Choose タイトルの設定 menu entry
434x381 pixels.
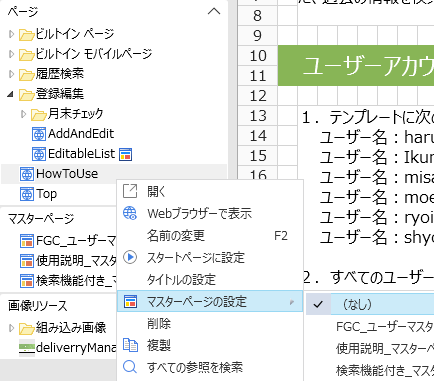pyautogui.click(x=210, y=279)
